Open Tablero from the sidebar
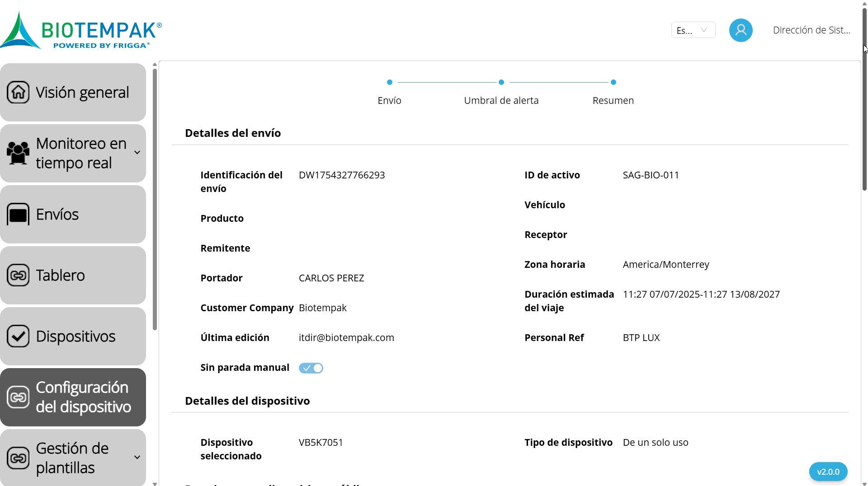Viewport: 868px width, 486px height. [73, 275]
